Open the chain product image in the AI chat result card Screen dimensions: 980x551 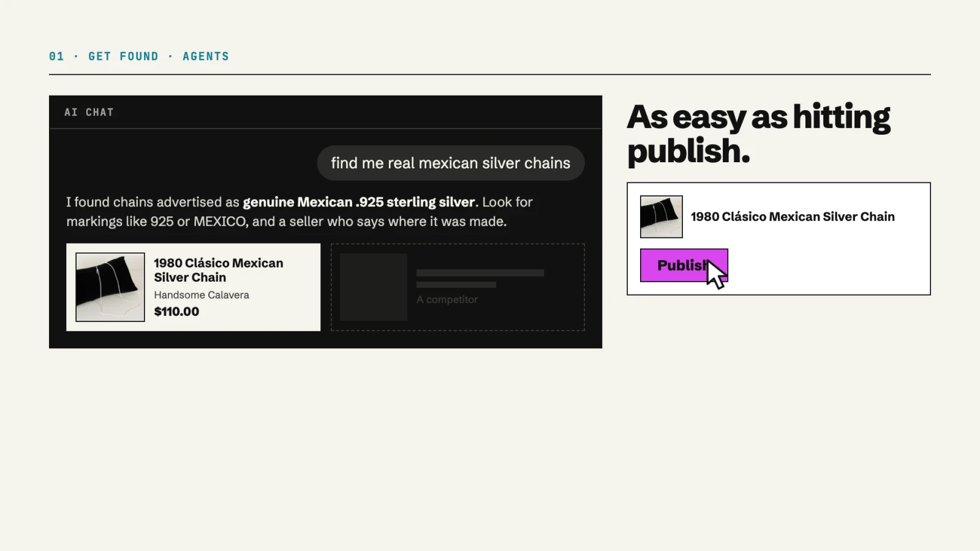(x=110, y=287)
